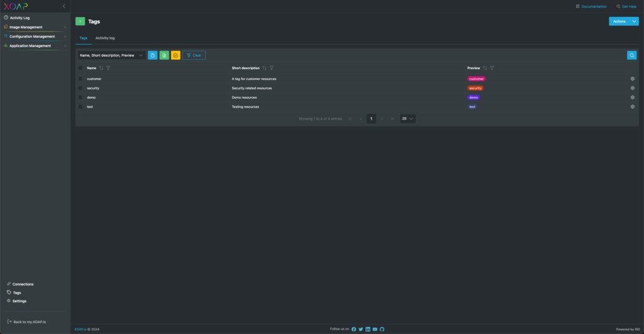Tick the checkbox for the security row
Viewport: 644px width, 334px height.
coord(80,88)
